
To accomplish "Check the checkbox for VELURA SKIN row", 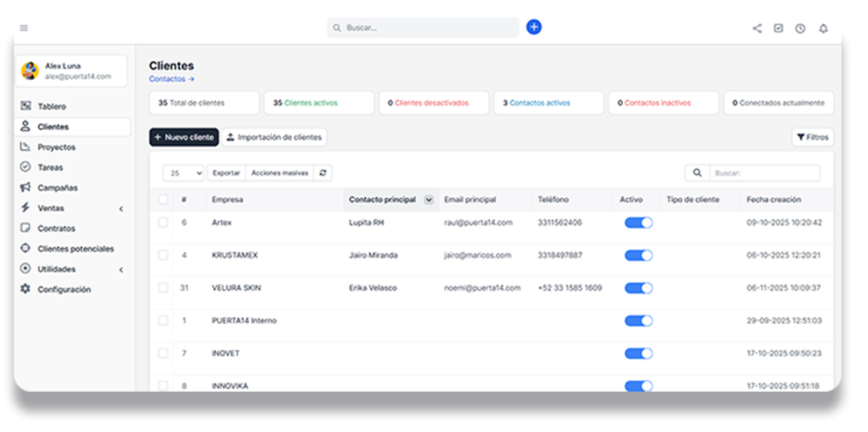I will coord(163,288).
